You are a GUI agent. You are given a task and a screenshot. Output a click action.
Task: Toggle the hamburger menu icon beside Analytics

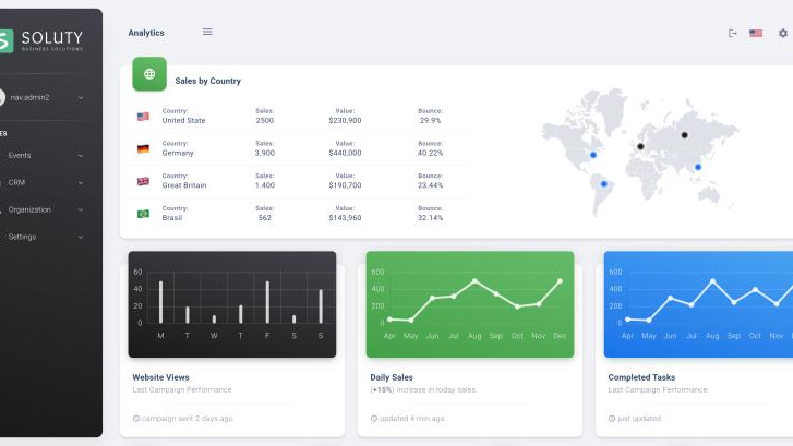pos(207,32)
